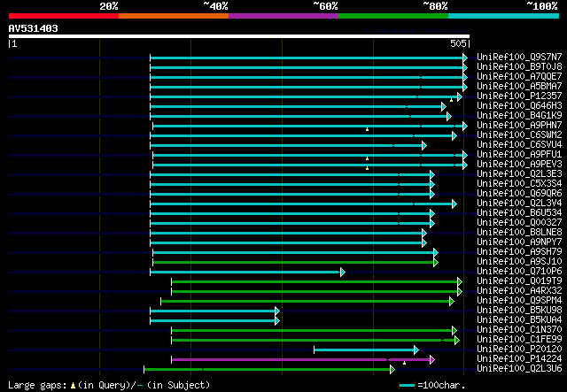Click the yellow gap marker below the A9PHN7 alignment
Screen dimensions: 567x392
[367, 129]
